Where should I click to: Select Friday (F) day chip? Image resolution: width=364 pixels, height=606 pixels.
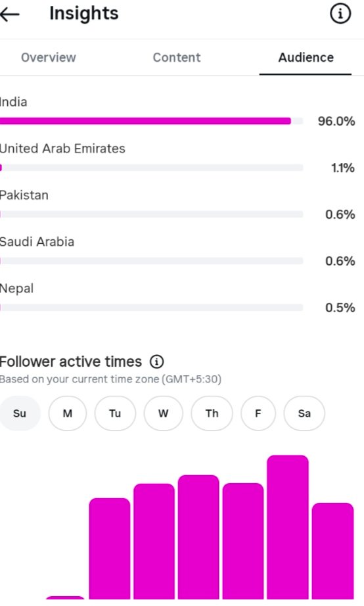pos(258,413)
